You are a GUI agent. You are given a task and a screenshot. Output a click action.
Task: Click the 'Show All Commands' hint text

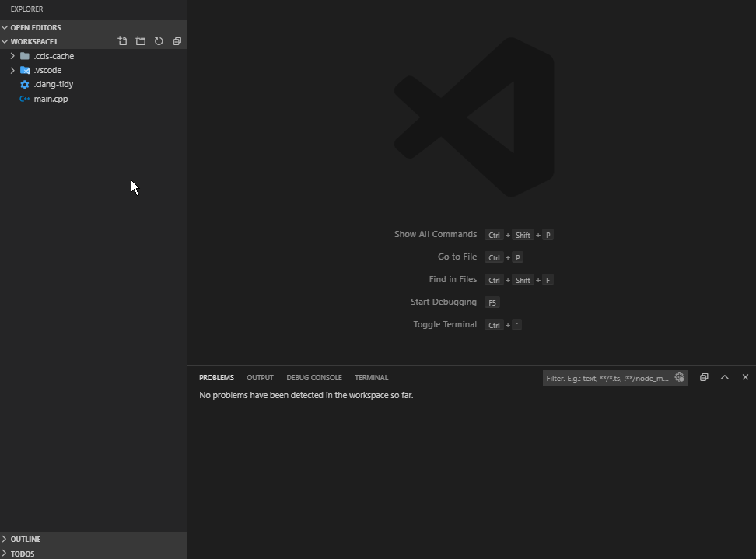point(436,234)
